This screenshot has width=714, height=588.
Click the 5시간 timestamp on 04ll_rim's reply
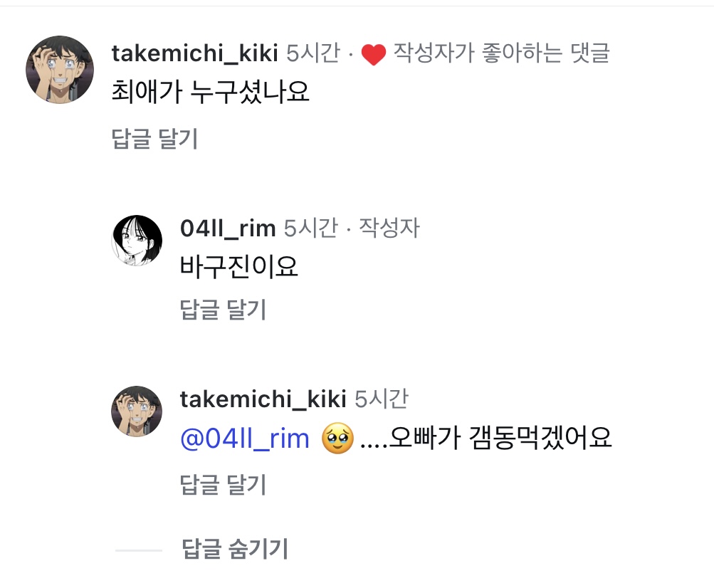pyautogui.click(x=310, y=229)
